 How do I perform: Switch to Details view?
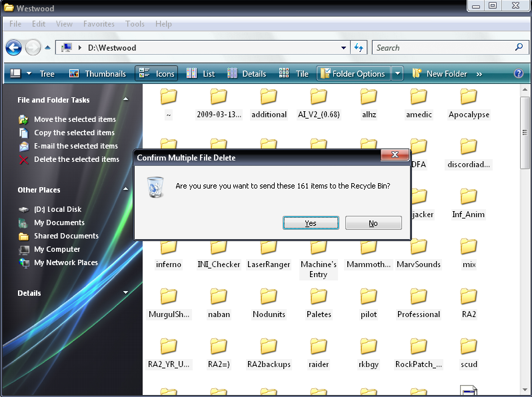247,73
